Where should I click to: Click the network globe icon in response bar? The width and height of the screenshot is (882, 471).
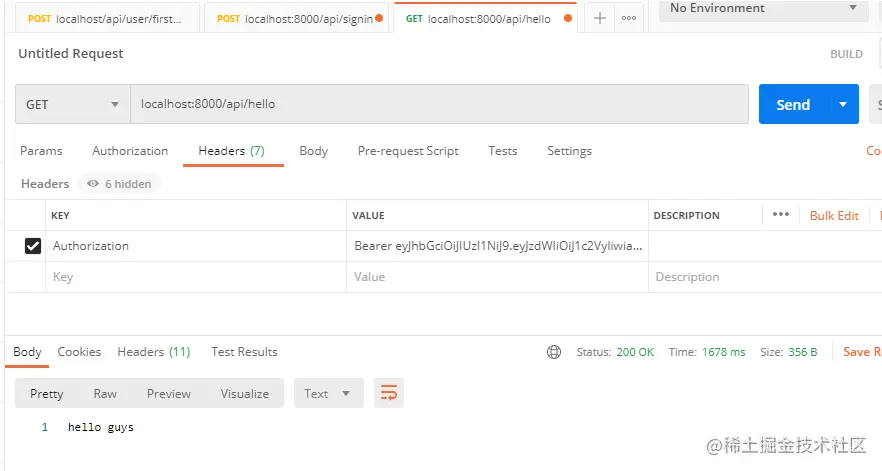tap(554, 352)
